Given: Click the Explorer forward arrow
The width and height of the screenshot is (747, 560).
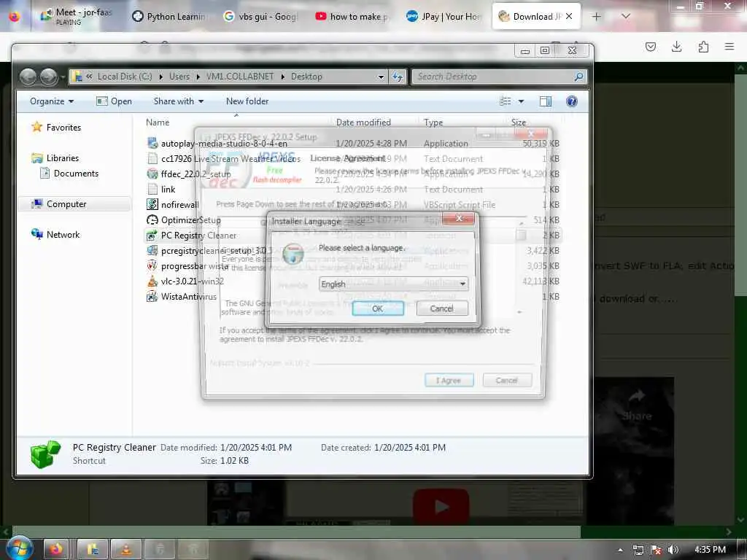Looking at the screenshot, I should click(x=49, y=77).
